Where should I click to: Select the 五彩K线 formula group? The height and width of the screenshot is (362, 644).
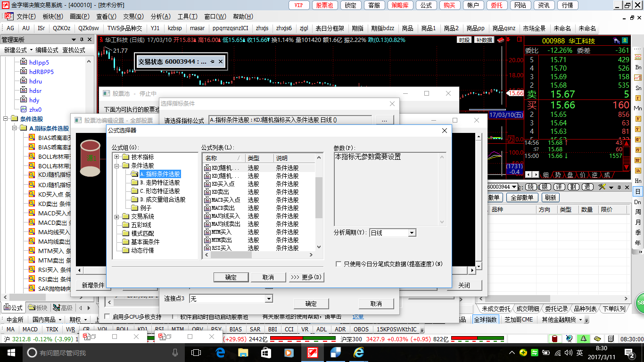(x=141, y=225)
